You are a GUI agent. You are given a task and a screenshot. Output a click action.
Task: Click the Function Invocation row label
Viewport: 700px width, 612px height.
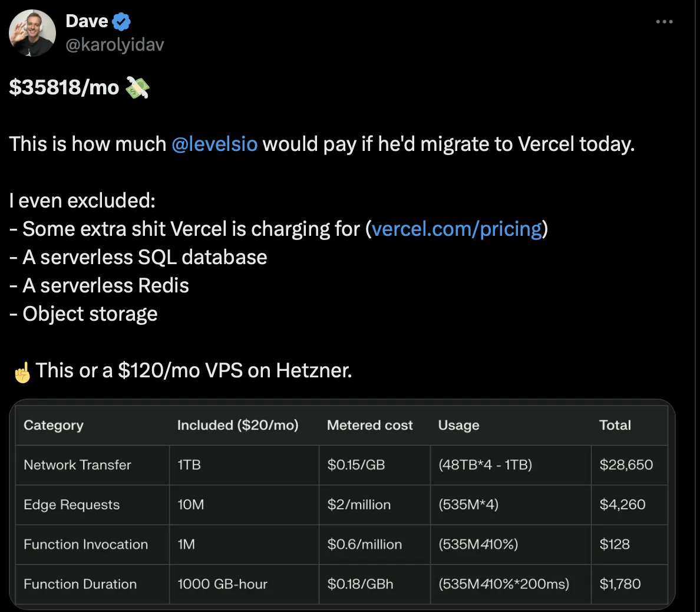coord(85,545)
